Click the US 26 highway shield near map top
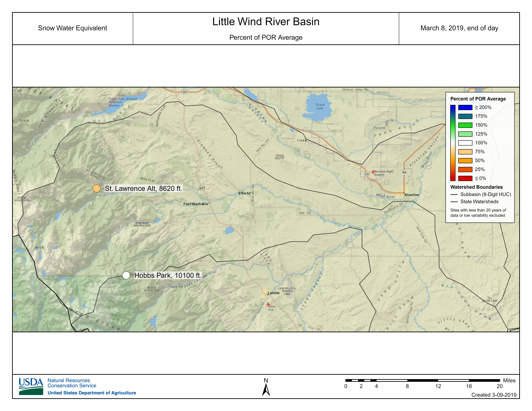Image resolution: width=532 pixels, height=411 pixels. tap(185, 92)
